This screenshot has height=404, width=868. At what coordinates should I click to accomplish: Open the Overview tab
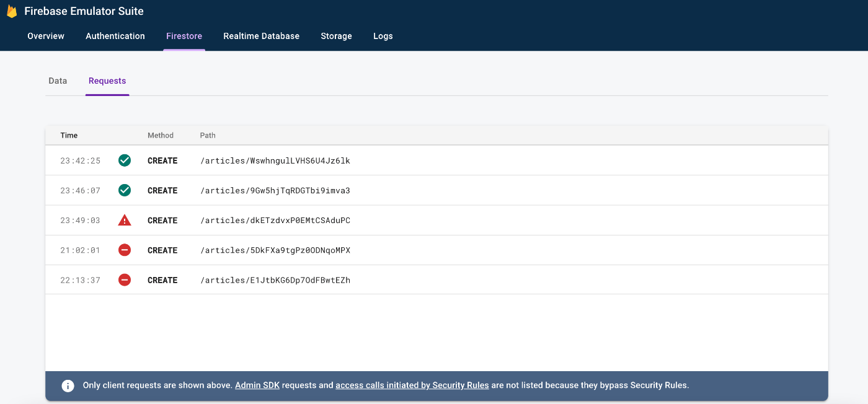coord(46,36)
